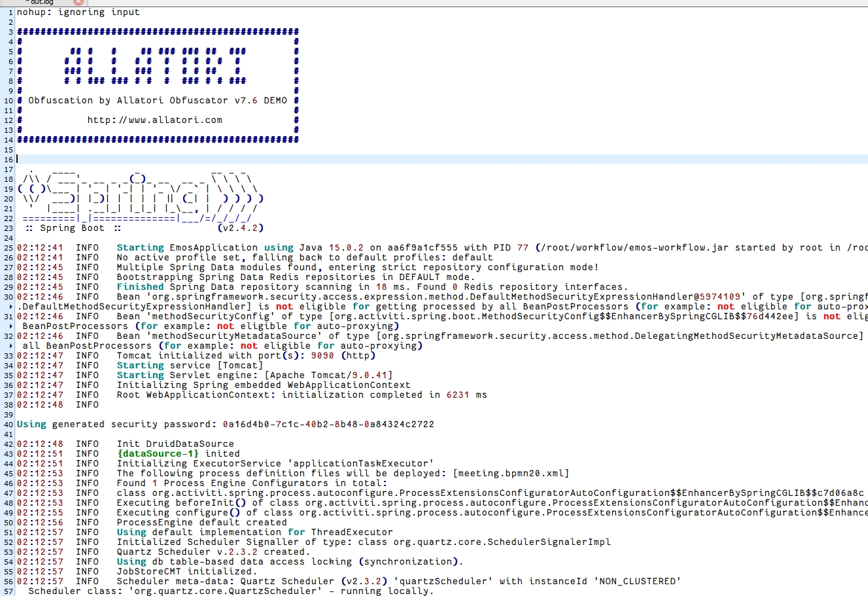
Task: Click the http://www.allatori.com URL
Action: coord(155,120)
